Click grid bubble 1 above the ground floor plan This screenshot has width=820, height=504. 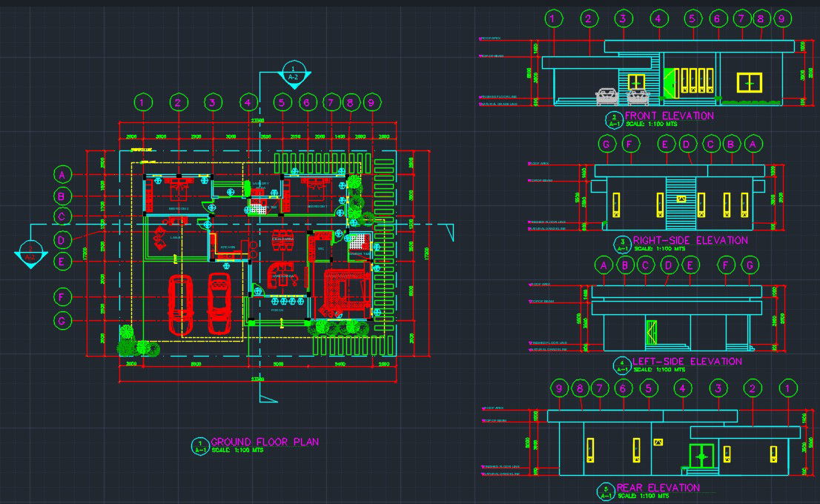click(144, 102)
